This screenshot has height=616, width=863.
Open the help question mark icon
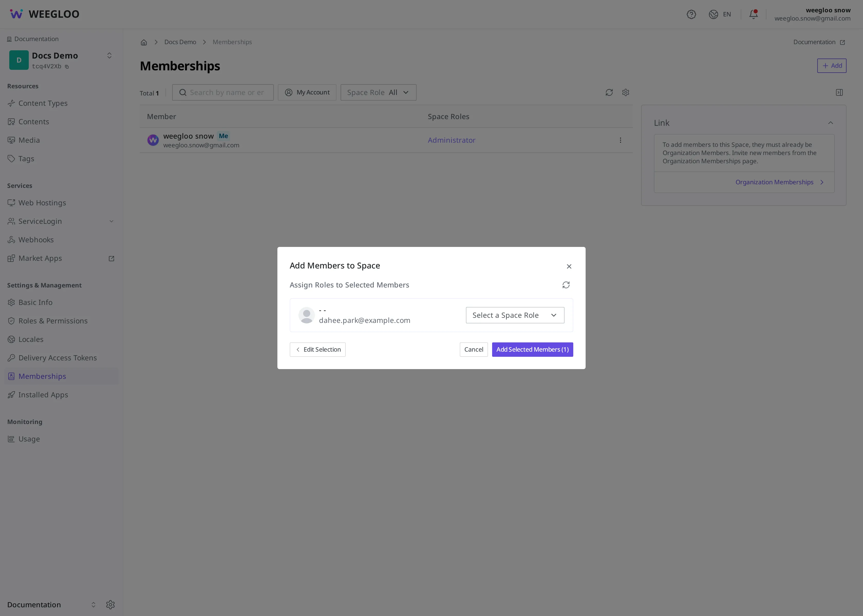(x=691, y=14)
